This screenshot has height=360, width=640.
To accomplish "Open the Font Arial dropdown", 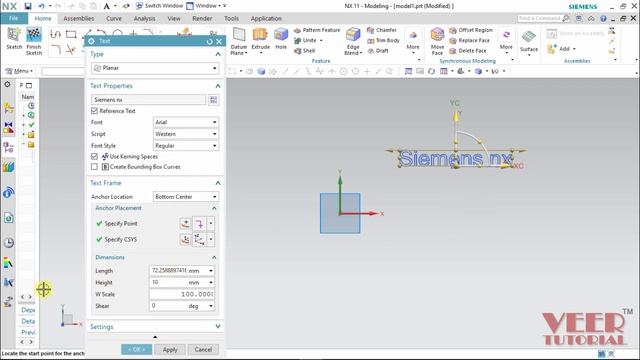I will click(x=186, y=122).
